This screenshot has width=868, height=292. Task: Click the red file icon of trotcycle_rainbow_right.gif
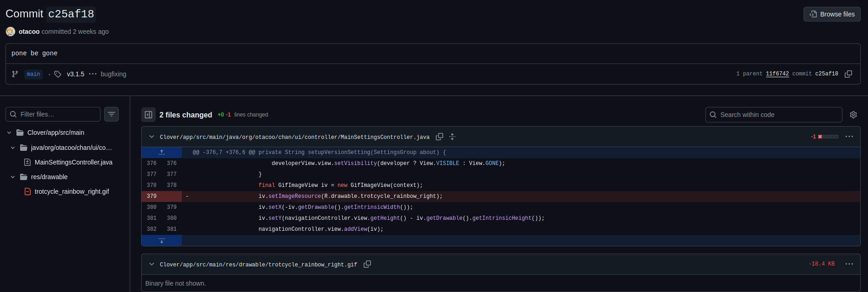pos(27,191)
